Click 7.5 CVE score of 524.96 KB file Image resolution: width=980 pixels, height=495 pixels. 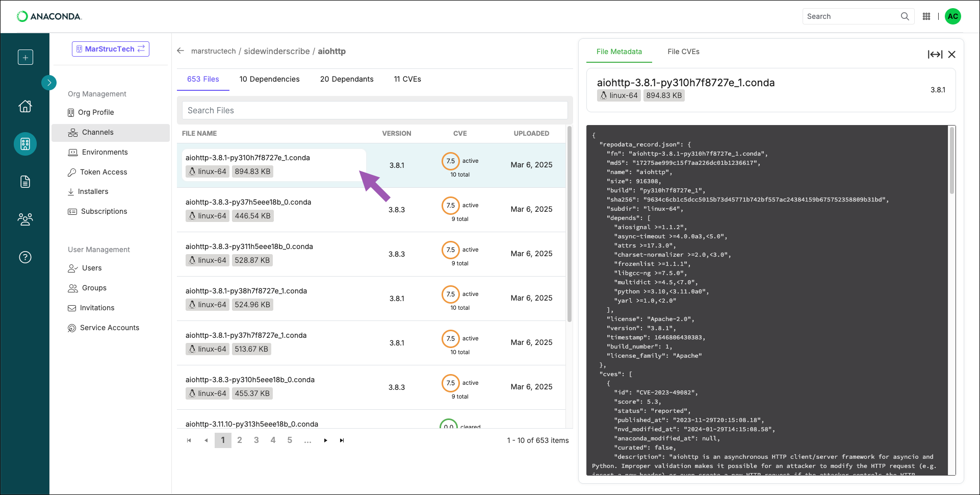[451, 294]
